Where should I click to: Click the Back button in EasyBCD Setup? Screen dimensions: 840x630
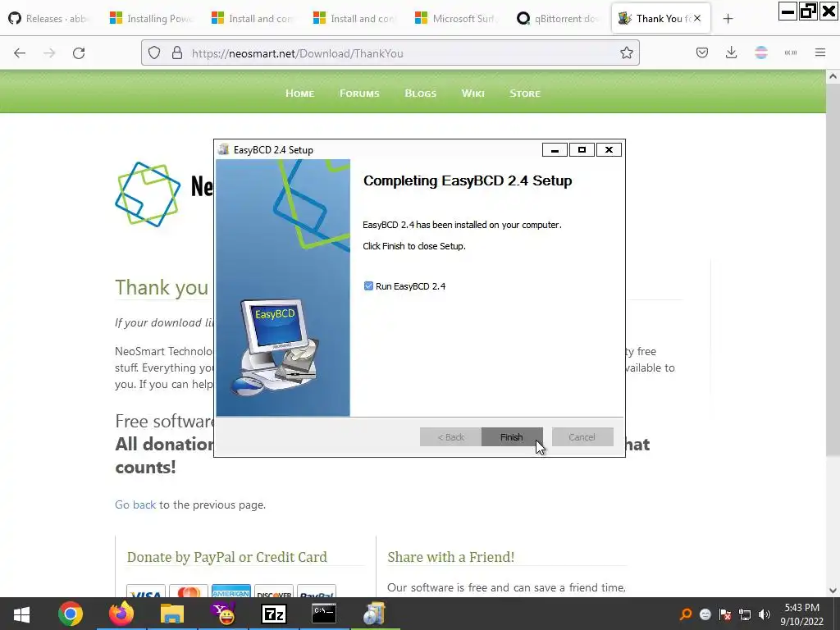click(x=450, y=437)
